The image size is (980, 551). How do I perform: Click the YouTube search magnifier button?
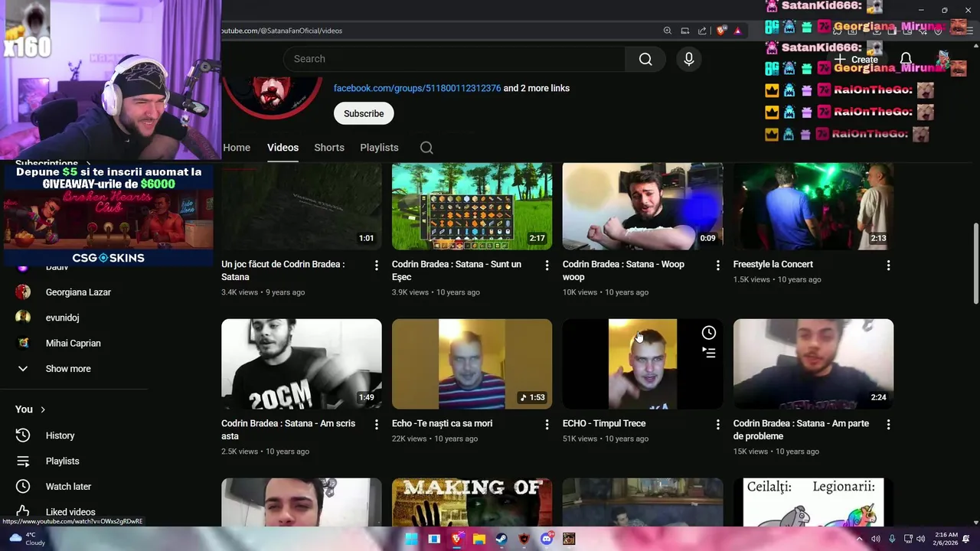click(x=645, y=59)
